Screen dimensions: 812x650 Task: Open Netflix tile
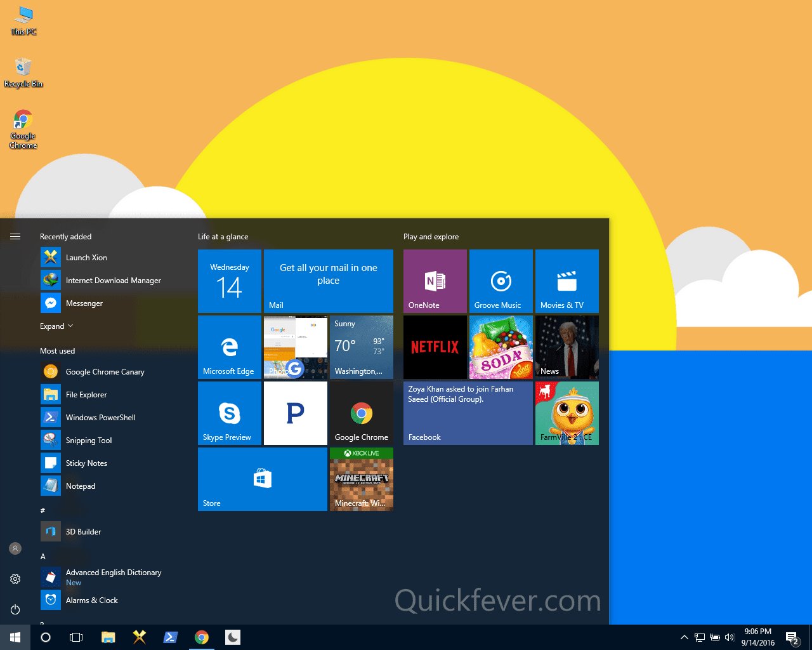[435, 347]
